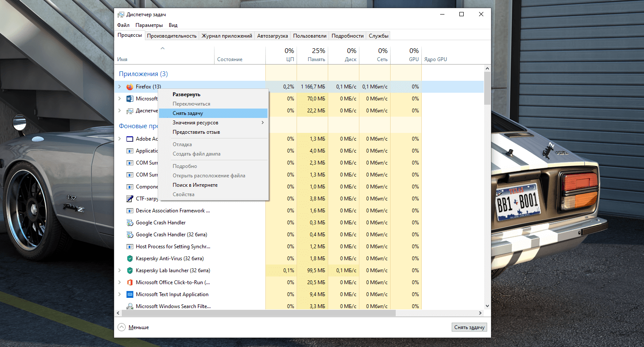The image size is (644, 347).
Task: Click the Kaspersky Anti-Virus shield icon
Action: point(130,259)
